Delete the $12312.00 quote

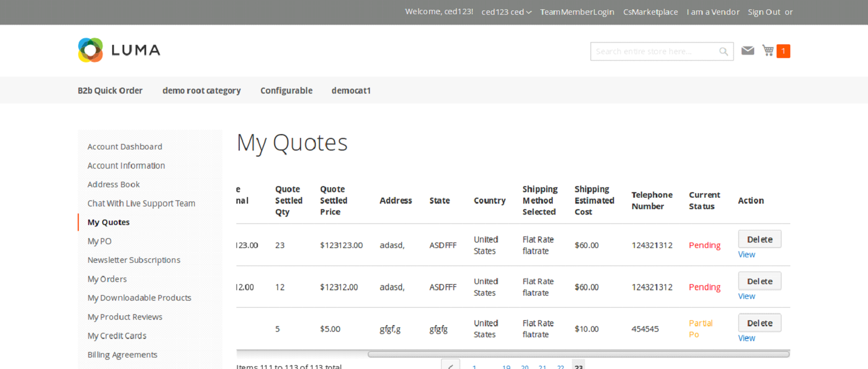pos(760,281)
